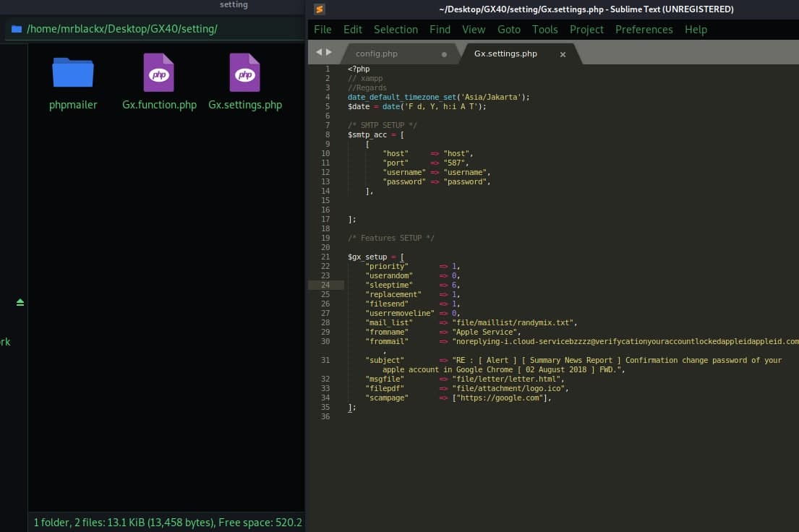Open the File menu
Screen dimensions: 799x532
(322, 30)
